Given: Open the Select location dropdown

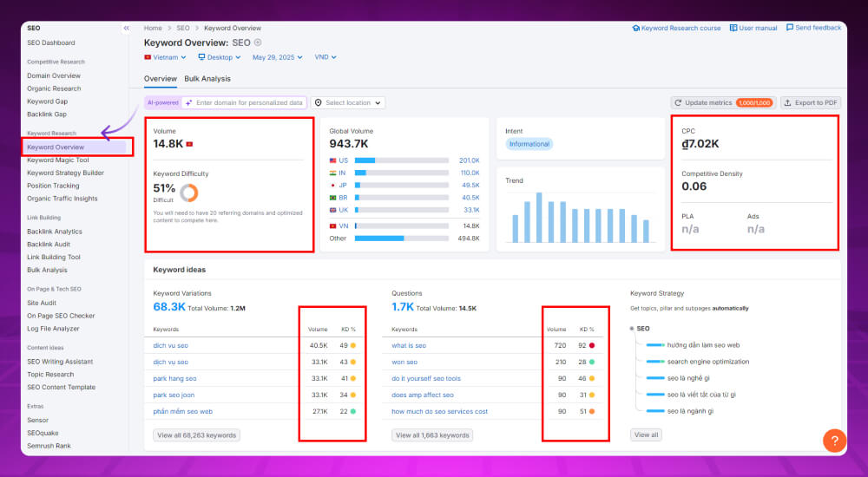Looking at the screenshot, I should pos(348,102).
